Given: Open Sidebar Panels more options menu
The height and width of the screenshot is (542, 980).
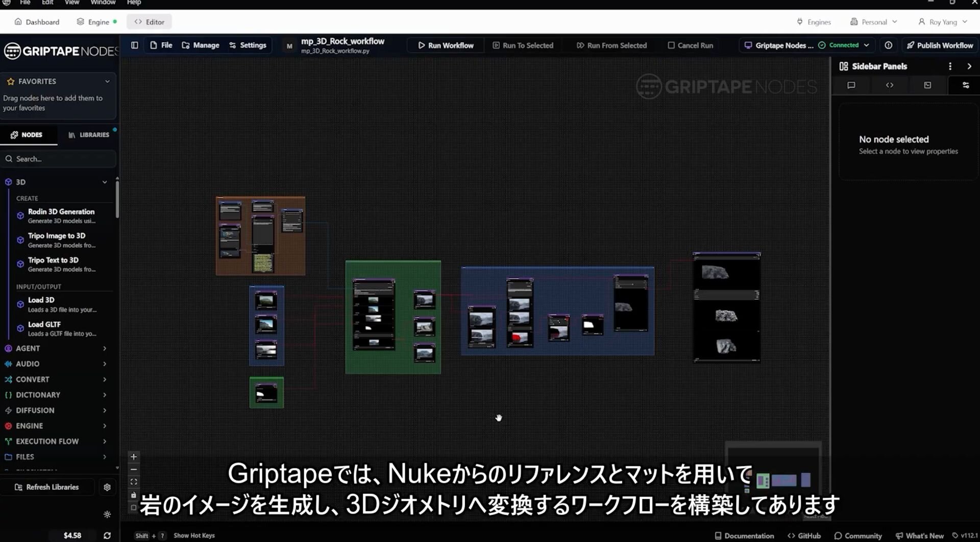Looking at the screenshot, I should click(950, 66).
